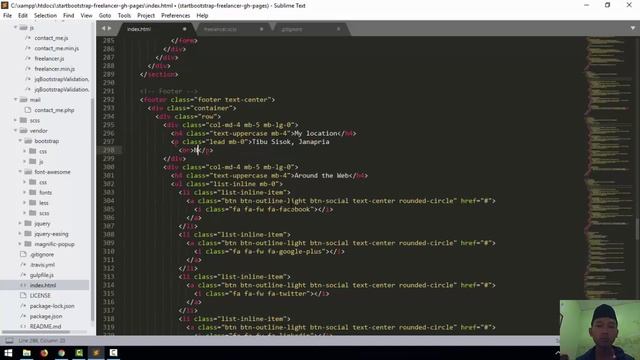
Task: Open README.md in the sidebar
Action: 45,327
